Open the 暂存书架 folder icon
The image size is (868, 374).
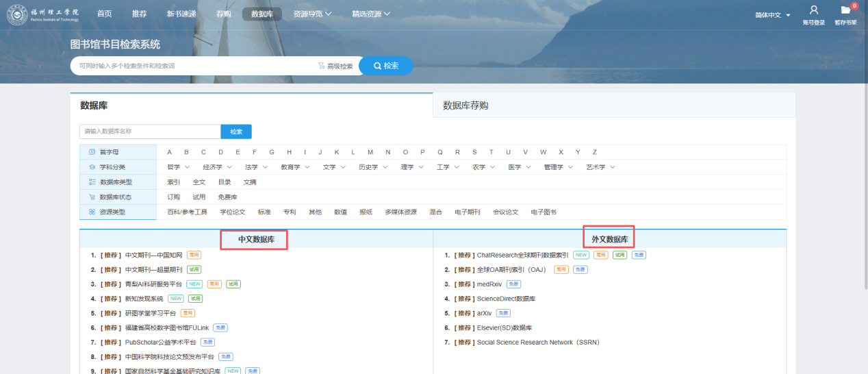[845, 10]
